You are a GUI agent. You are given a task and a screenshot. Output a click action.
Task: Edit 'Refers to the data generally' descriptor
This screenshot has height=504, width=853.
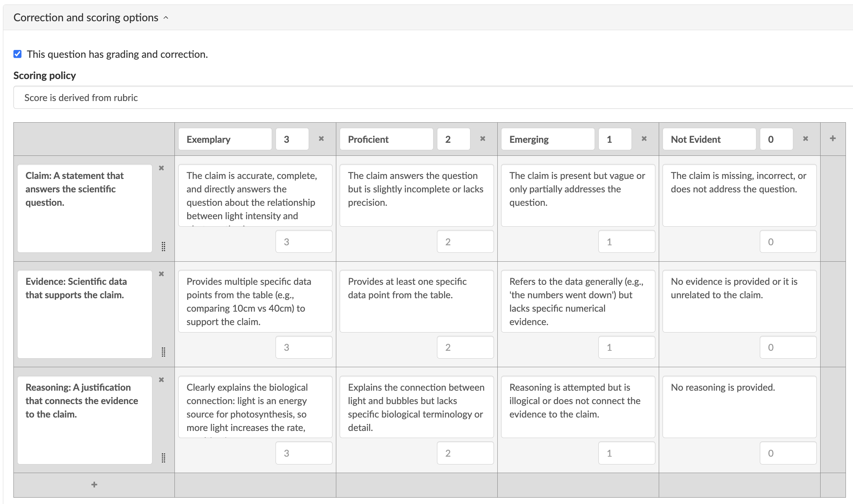coord(578,301)
